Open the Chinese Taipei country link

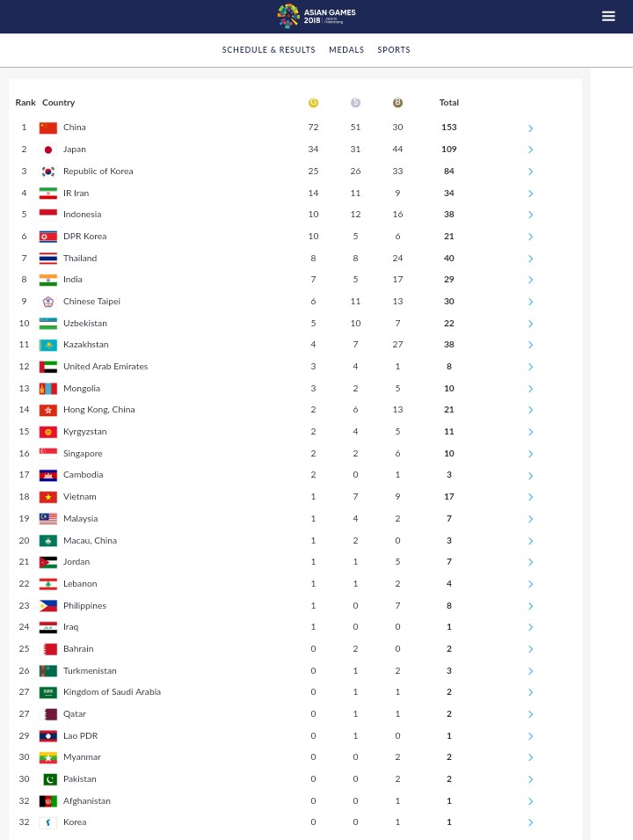[91, 301]
